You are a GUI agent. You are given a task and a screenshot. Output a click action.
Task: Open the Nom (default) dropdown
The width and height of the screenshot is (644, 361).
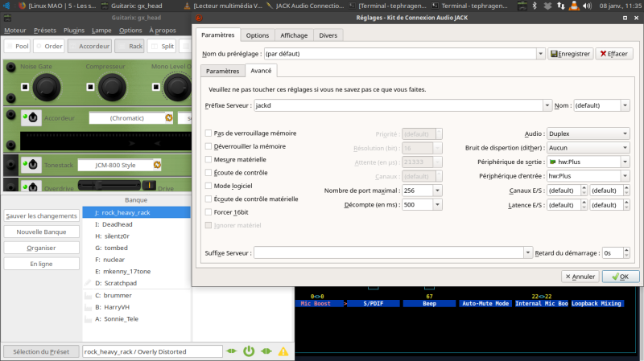(x=625, y=105)
